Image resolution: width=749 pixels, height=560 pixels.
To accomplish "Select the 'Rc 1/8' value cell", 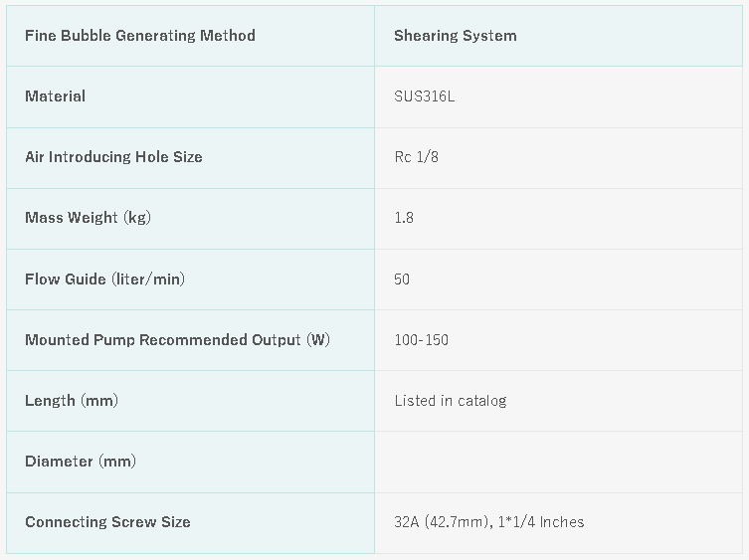I will click(x=418, y=157).
